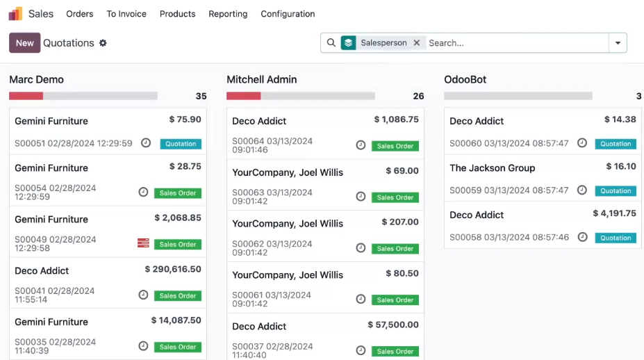
Task: Click the OdooBot column header
Action: pos(465,79)
